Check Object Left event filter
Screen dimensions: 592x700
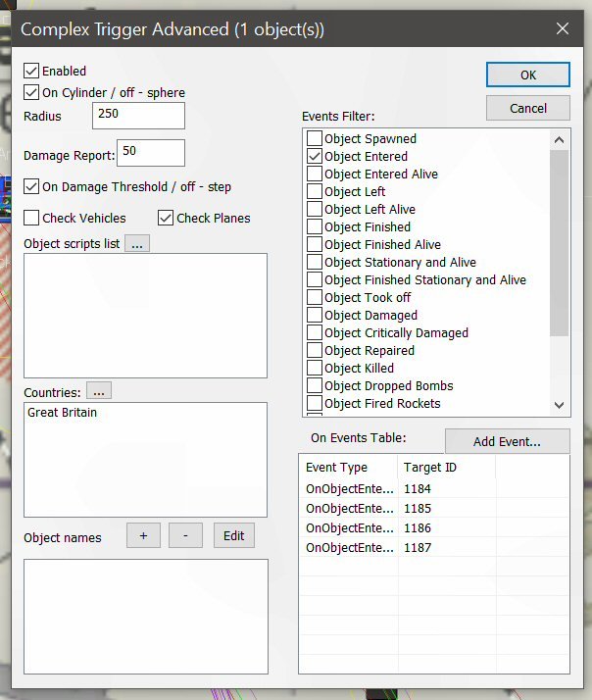pyautogui.click(x=315, y=191)
